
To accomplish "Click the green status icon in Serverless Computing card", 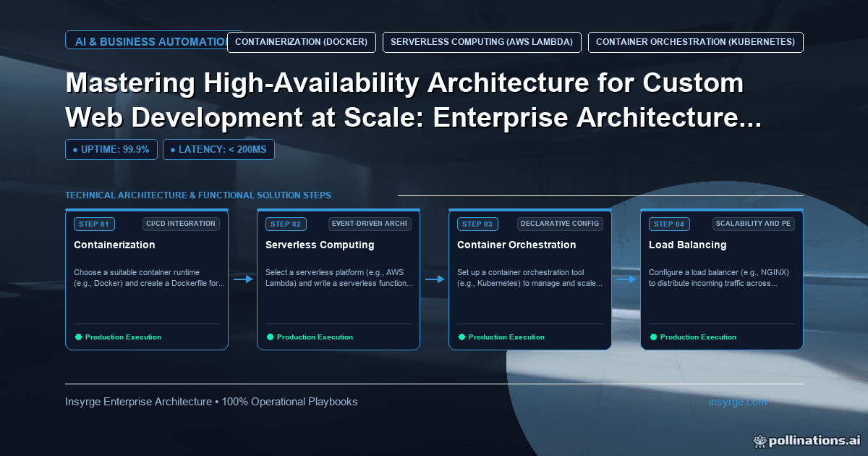I will (270, 337).
